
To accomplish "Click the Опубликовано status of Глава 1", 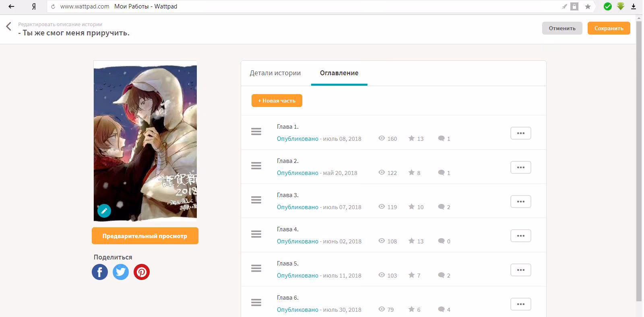I will tap(297, 139).
